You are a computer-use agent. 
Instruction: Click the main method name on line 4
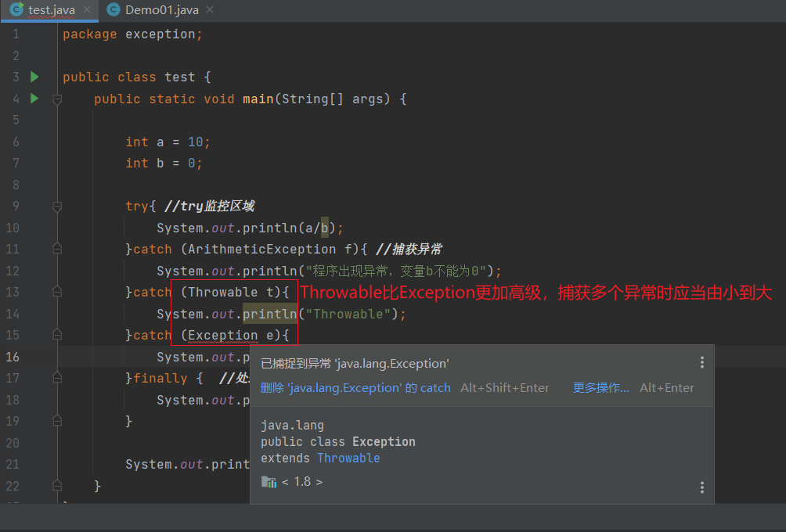click(258, 99)
